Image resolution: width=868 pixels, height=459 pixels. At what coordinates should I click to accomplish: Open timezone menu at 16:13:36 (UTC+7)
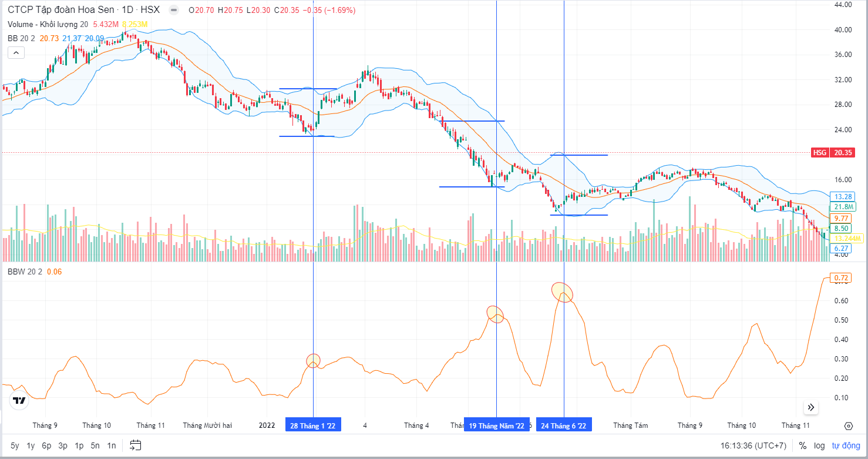[753, 445]
